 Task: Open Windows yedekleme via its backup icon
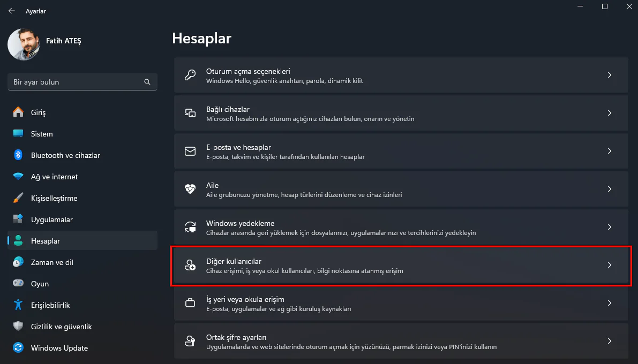click(x=190, y=227)
